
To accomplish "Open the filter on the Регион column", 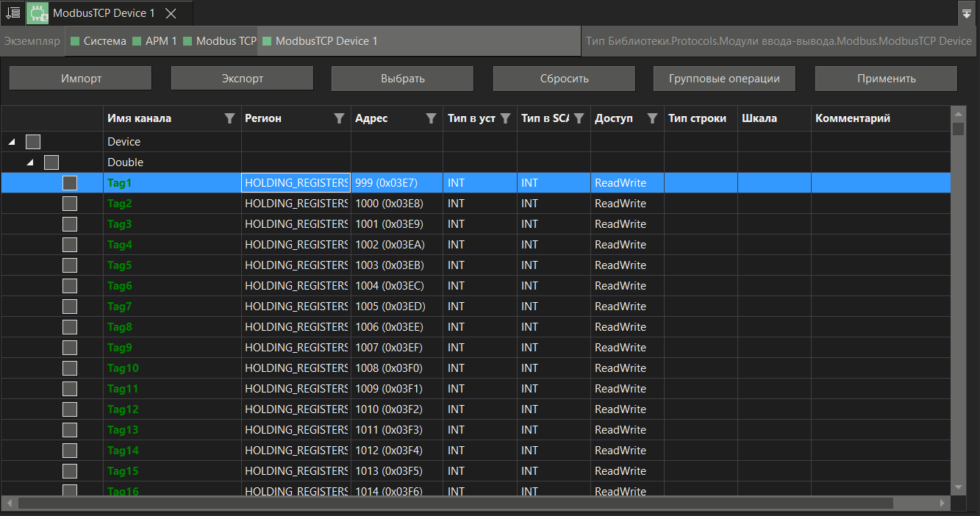I will [339, 118].
